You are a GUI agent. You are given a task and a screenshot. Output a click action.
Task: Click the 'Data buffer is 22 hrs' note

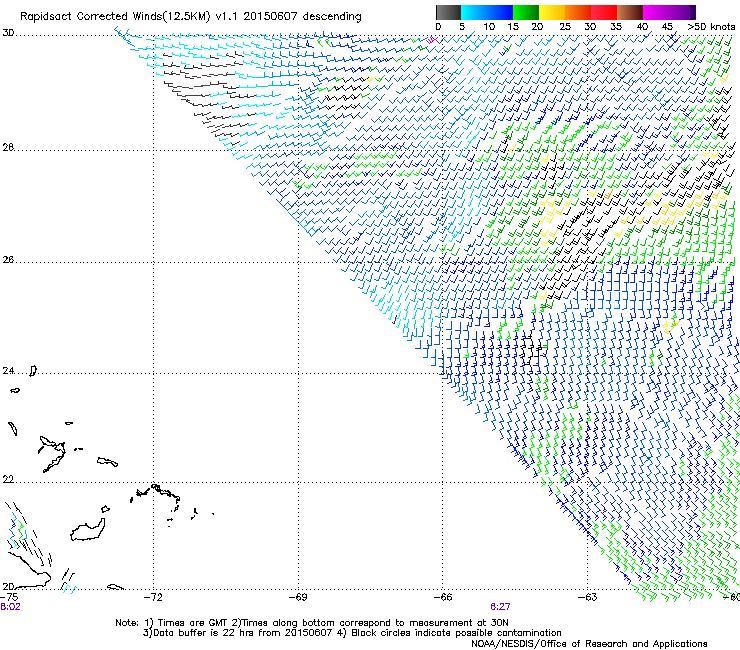pos(352,633)
